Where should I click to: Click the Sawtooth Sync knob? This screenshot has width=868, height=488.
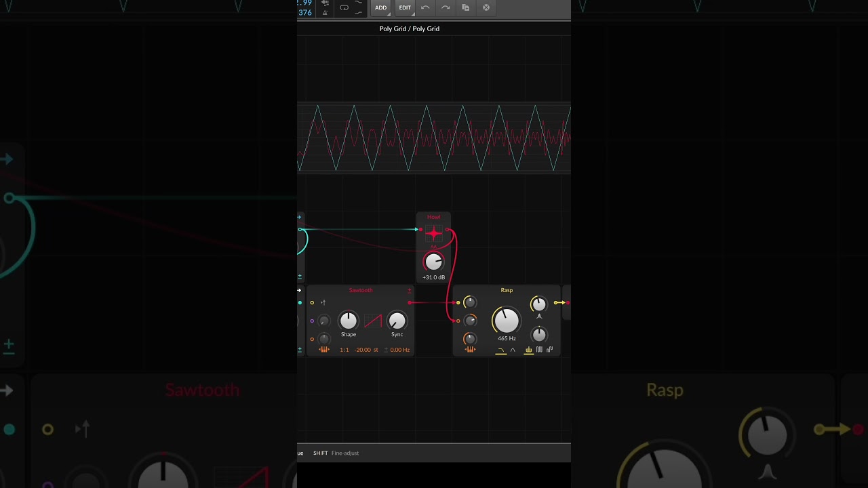(x=397, y=321)
